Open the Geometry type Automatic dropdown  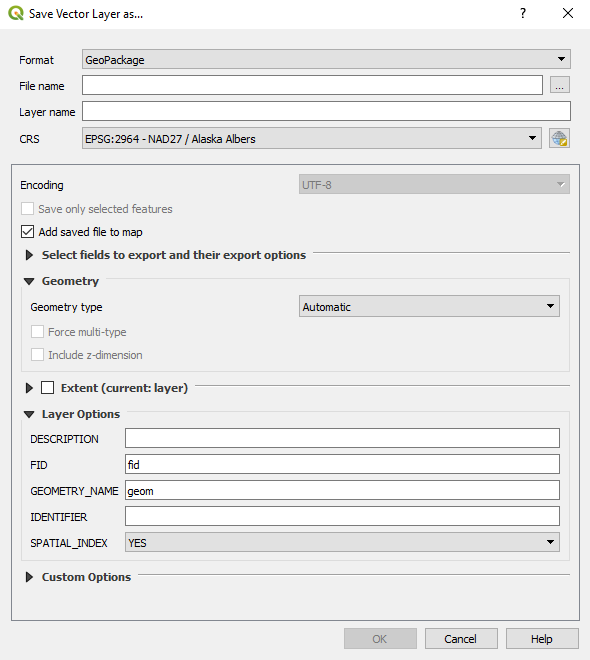point(429,306)
